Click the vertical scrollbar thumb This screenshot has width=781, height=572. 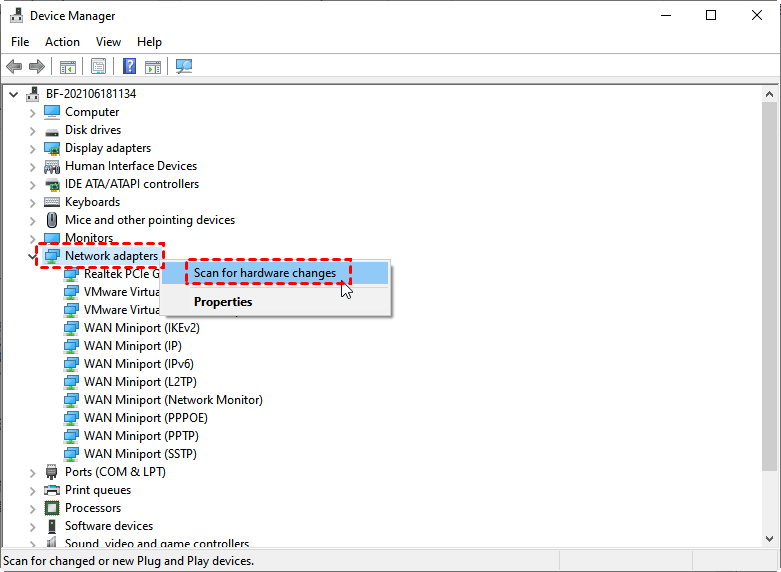click(769, 285)
